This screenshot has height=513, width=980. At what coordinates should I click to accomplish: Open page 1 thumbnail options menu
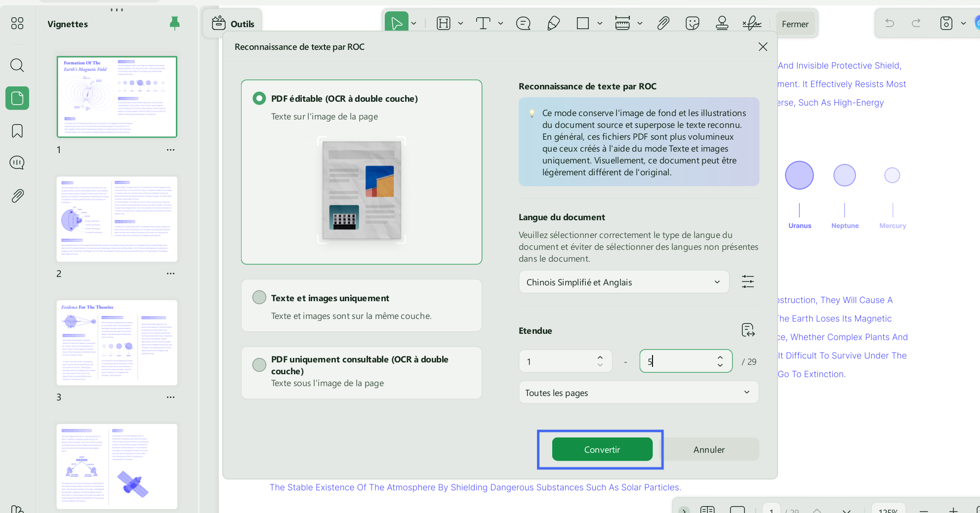click(x=170, y=150)
